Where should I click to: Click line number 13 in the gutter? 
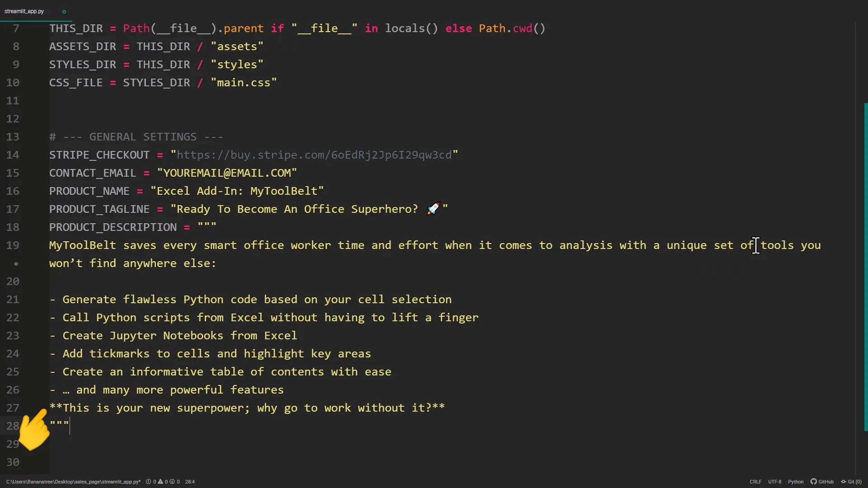[x=13, y=137]
